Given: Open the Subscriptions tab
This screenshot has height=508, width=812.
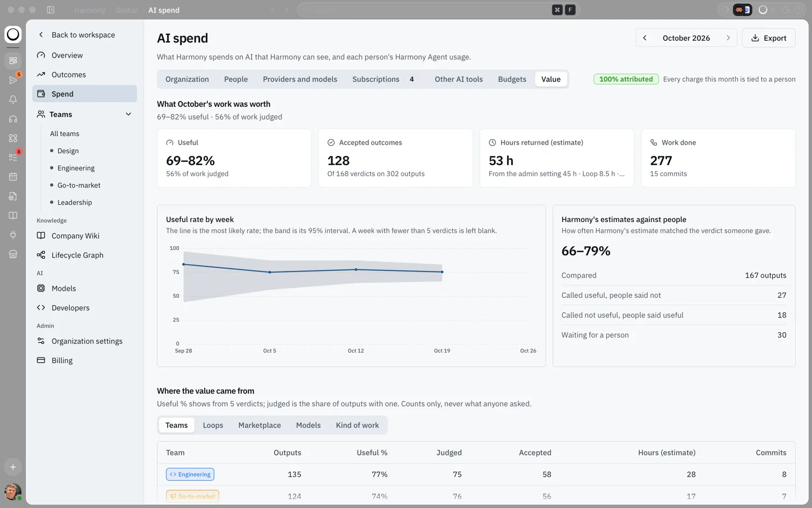Looking at the screenshot, I should click(x=383, y=79).
